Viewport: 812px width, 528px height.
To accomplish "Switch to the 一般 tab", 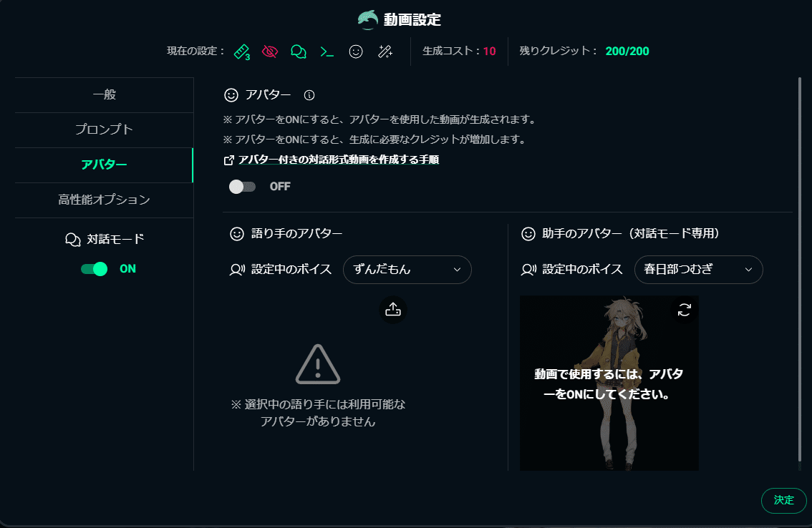I will [x=104, y=94].
